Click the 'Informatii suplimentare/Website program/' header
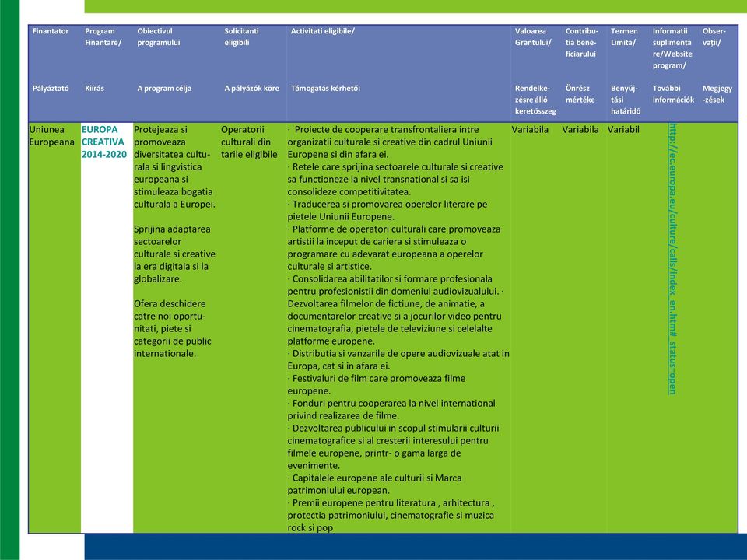This screenshot has height=560, width=747. click(x=672, y=48)
